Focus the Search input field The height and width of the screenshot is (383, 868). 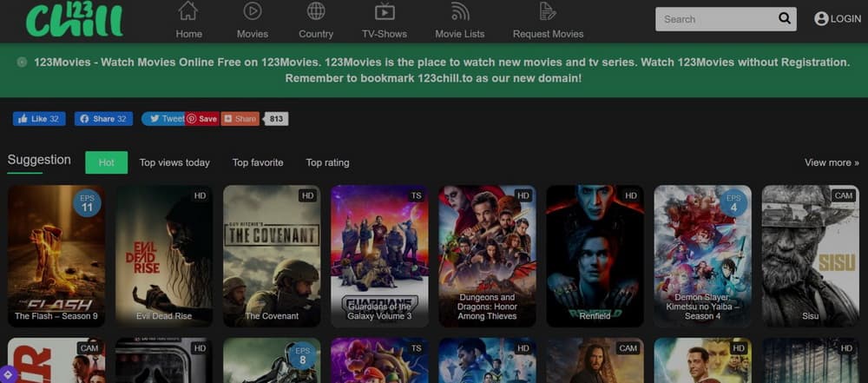pyautogui.click(x=714, y=19)
